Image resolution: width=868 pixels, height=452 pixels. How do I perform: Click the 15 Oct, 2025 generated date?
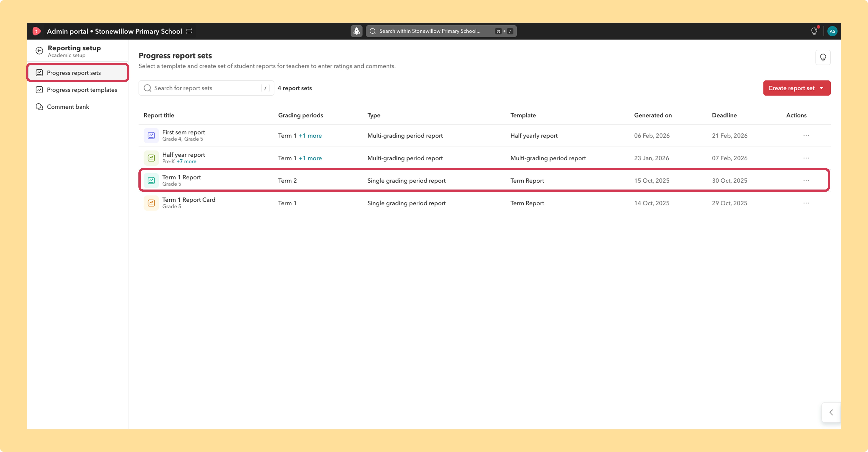coord(652,180)
